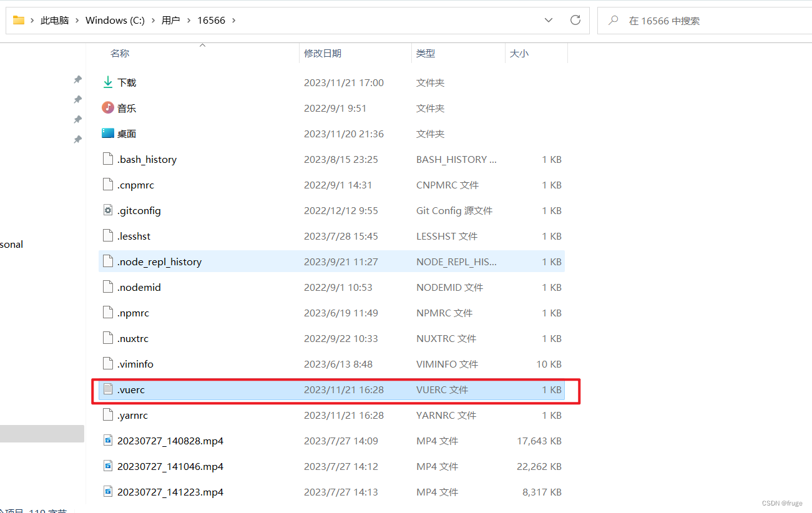812x513 pixels.
Task: Click the .node_repl_history file icon
Action: click(108, 261)
